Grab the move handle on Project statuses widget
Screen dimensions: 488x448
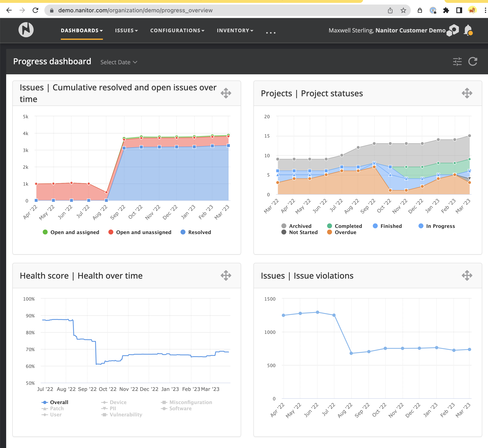(467, 93)
